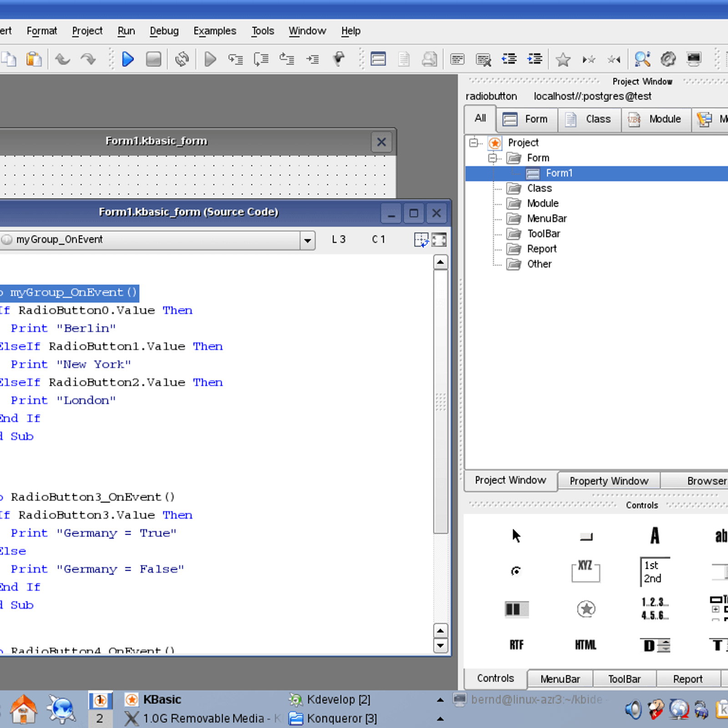Viewport: 728px width, 728px height.
Task: Click the new form window icon in toolbar
Action: point(378,59)
